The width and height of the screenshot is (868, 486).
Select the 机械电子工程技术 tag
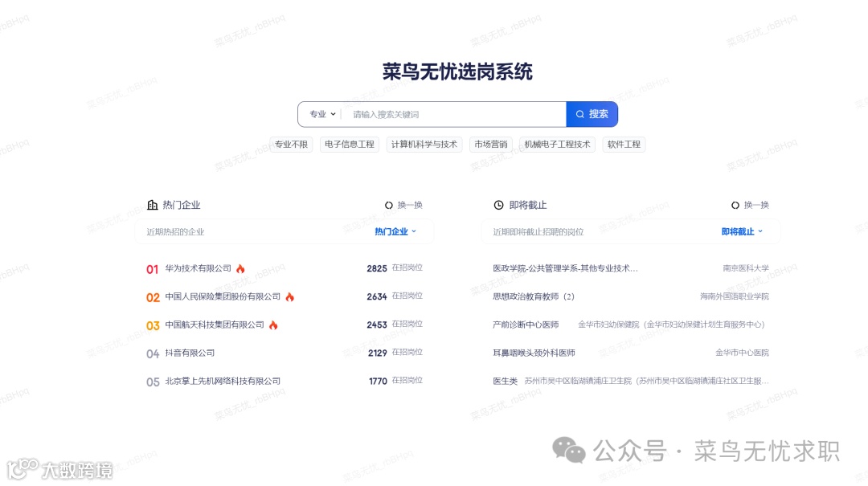coord(557,144)
